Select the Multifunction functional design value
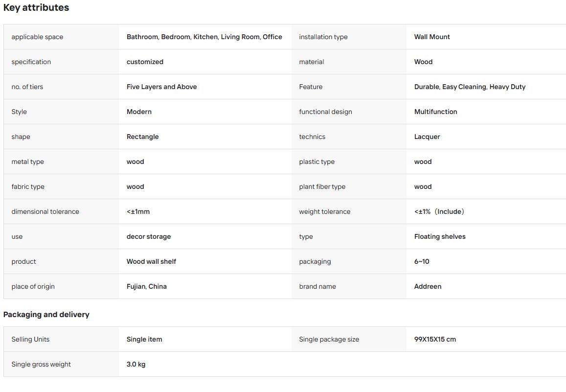Screen dimensions: 566x392 point(435,112)
